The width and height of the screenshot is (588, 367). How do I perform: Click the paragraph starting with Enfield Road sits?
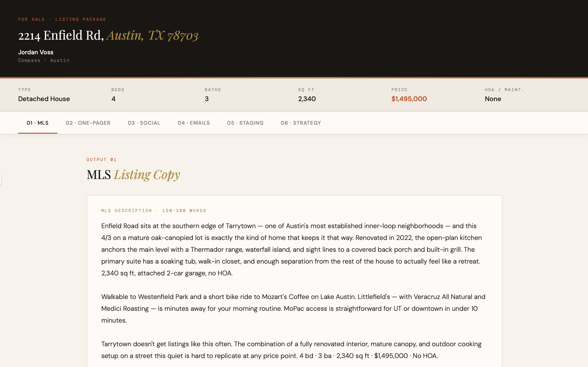(x=291, y=250)
